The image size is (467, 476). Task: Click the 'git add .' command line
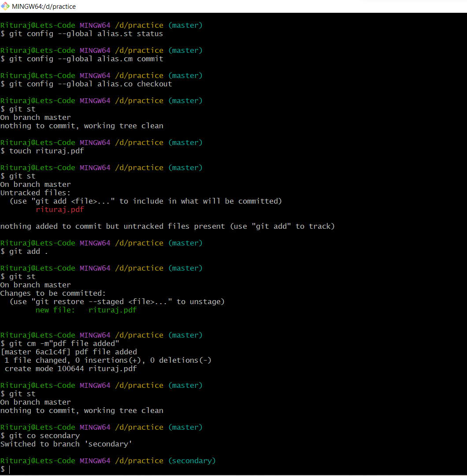[x=29, y=252]
